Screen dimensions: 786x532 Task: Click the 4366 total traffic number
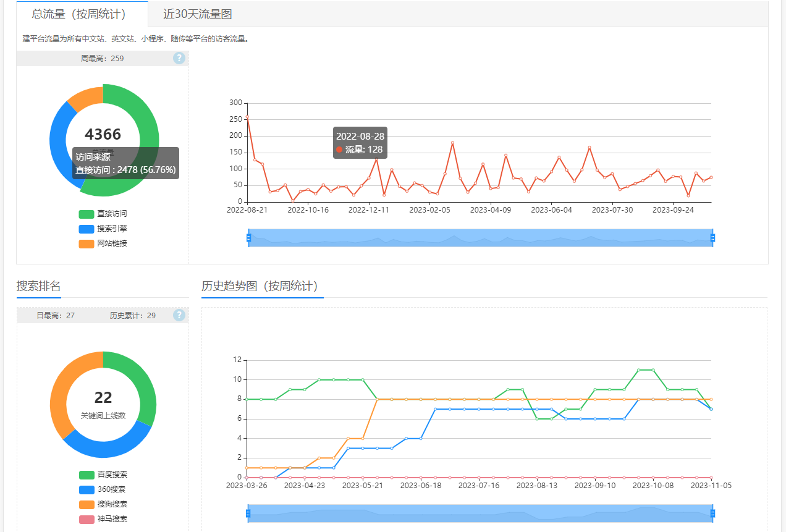[x=103, y=134]
